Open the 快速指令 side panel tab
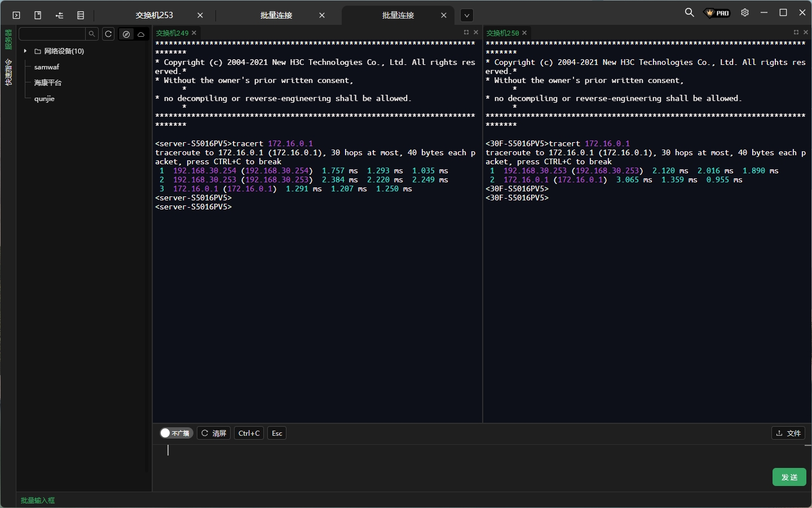This screenshot has width=812, height=508. pos(8,72)
